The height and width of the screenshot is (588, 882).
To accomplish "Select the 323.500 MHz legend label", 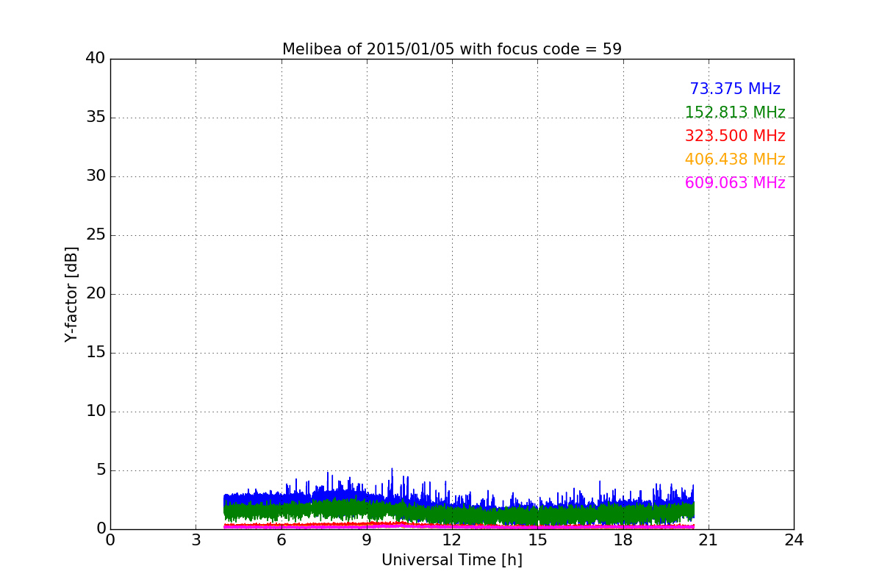I will 735,136.
